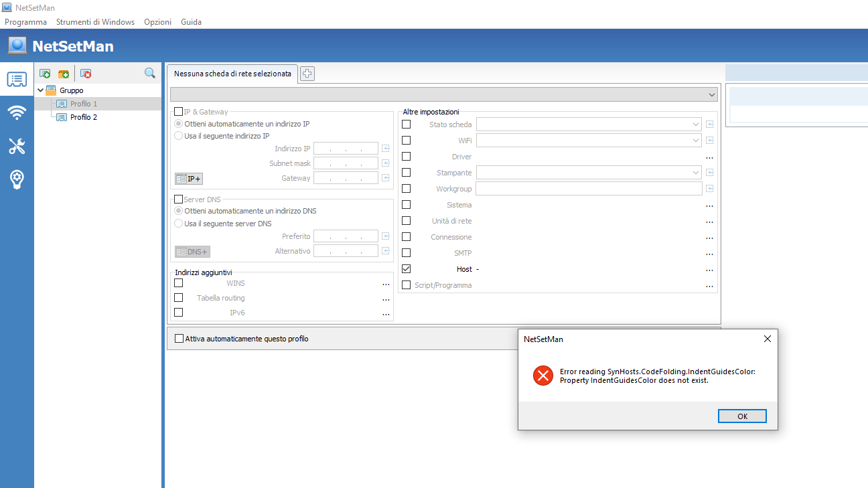
Task: Click the Gruppo folder icon in the tree
Action: (51, 90)
